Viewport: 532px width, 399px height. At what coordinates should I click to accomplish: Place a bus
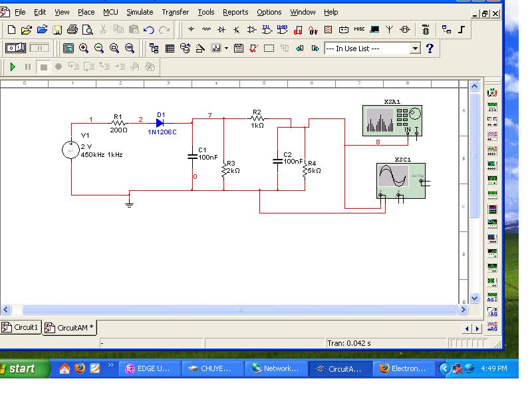point(462,30)
